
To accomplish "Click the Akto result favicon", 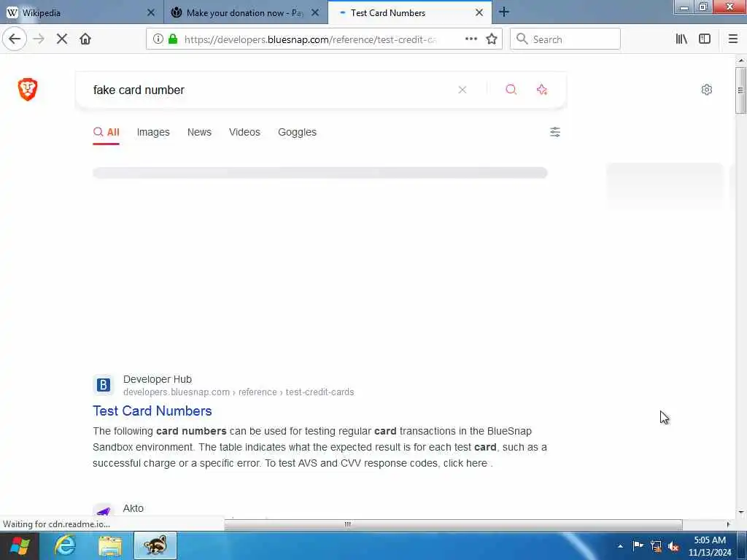I will pyautogui.click(x=104, y=511).
